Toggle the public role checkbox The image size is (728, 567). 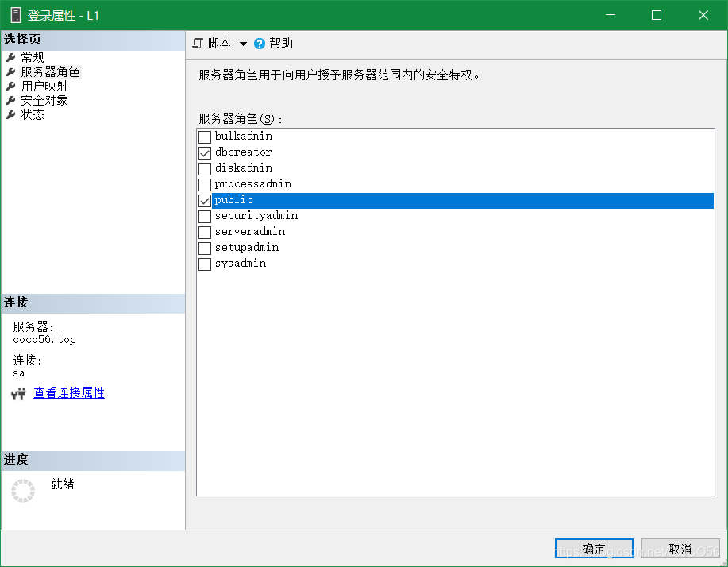click(x=205, y=201)
